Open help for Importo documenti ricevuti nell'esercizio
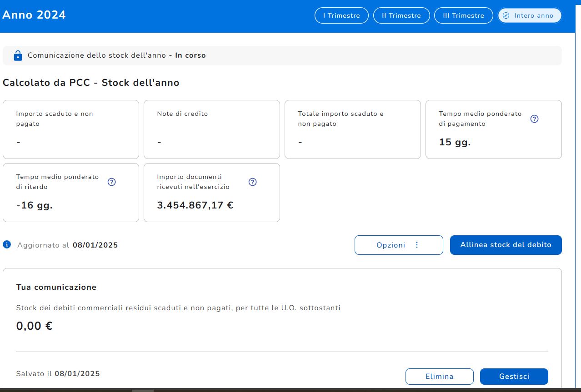 (x=253, y=182)
